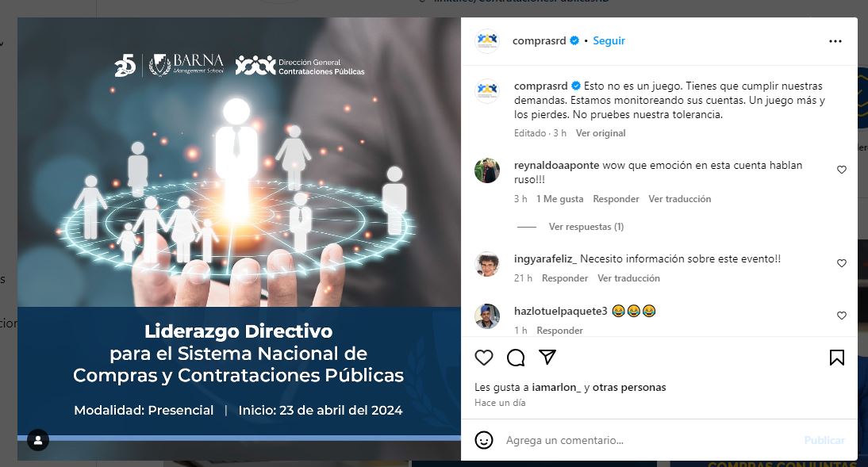
Task: Save post with bookmark icon
Action: tap(837, 358)
